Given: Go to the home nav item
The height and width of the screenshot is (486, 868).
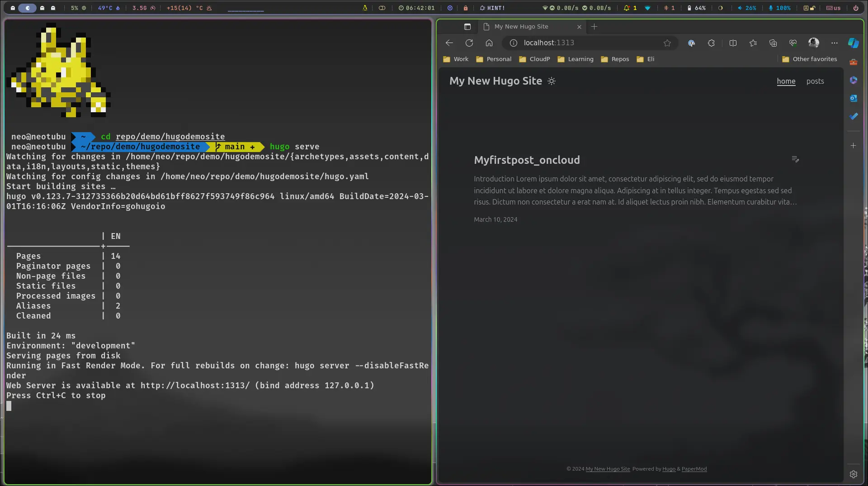Looking at the screenshot, I should pyautogui.click(x=786, y=81).
